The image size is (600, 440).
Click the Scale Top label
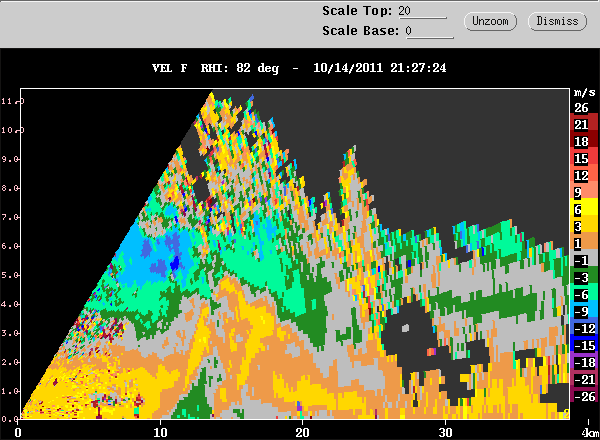click(x=357, y=11)
